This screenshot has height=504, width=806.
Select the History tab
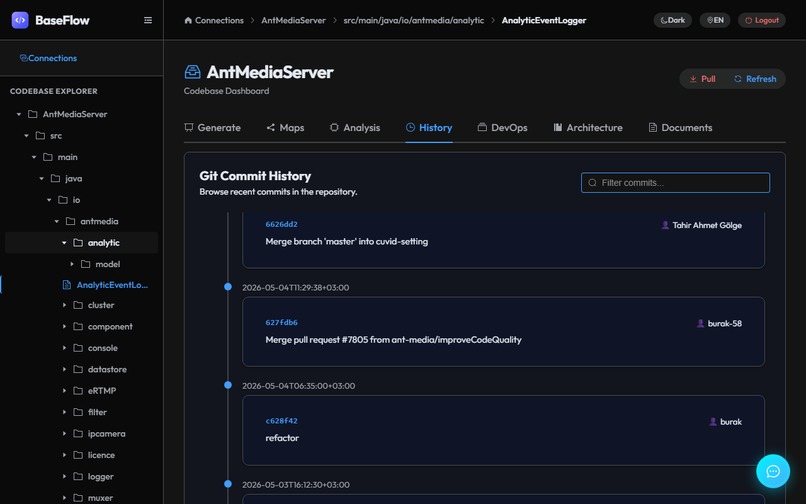click(x=429, y=128)
